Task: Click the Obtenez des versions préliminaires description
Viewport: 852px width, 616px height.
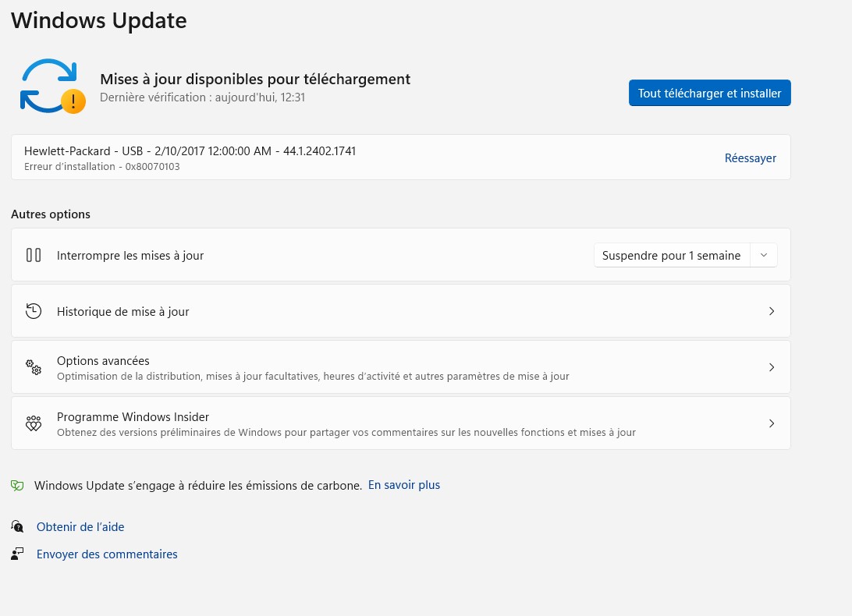Action: point(346,433)
